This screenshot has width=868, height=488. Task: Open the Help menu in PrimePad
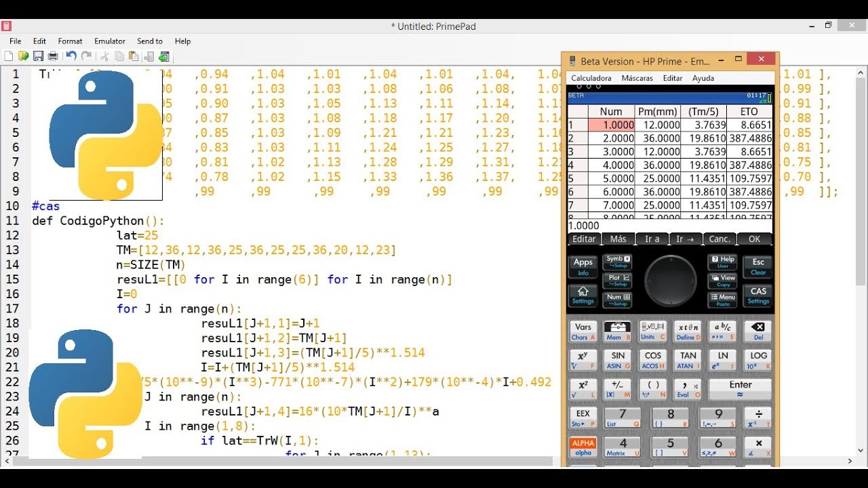182,41
